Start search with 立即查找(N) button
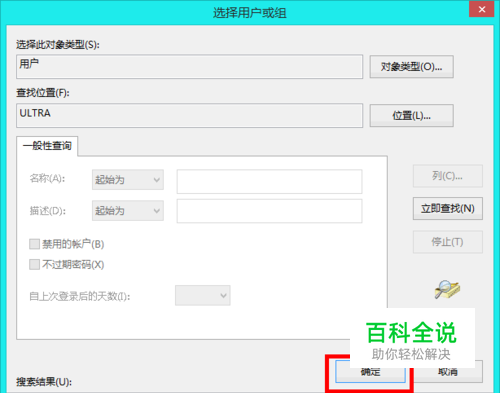This screenshot has width=500, height=393. coord(448,209)
